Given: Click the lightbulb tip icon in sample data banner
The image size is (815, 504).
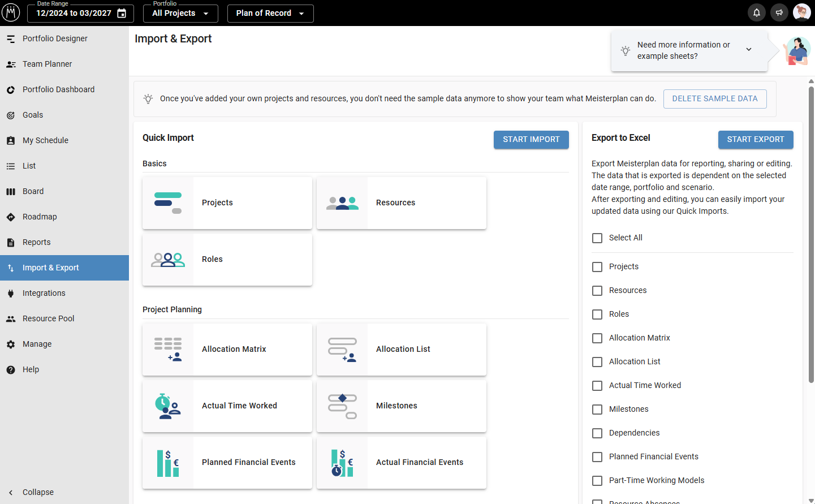Looking at the screenshot, I should [148, 99].
